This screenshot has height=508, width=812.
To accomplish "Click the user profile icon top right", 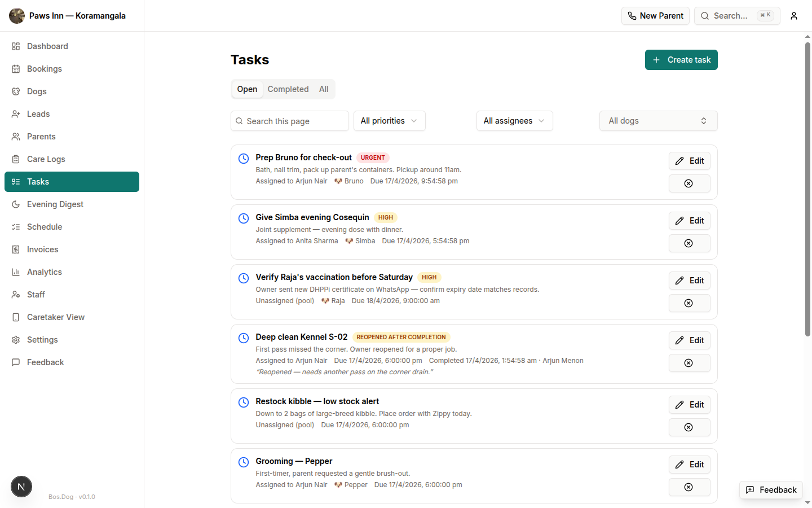I will tap(793, 16).
